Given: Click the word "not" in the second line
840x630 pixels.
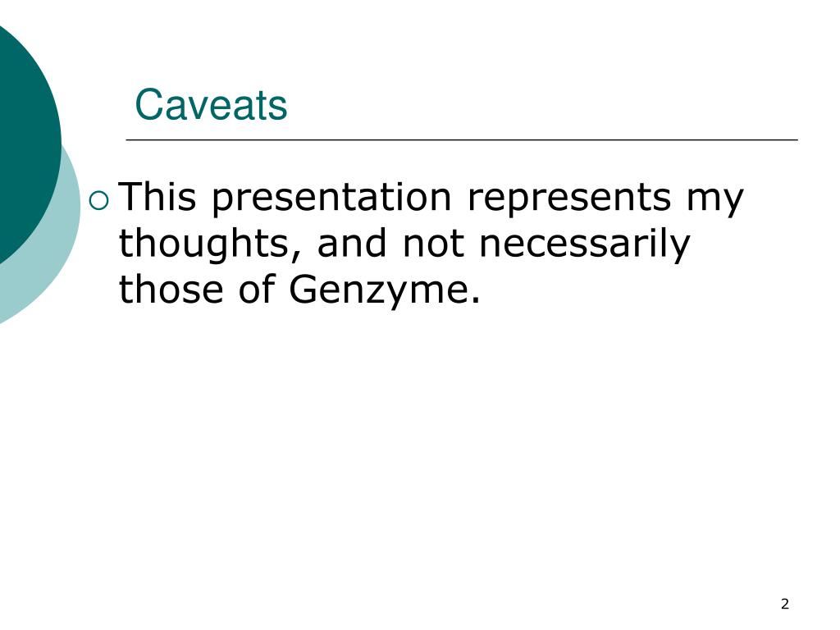Looking at the screenshot, I should click(433, 244).
